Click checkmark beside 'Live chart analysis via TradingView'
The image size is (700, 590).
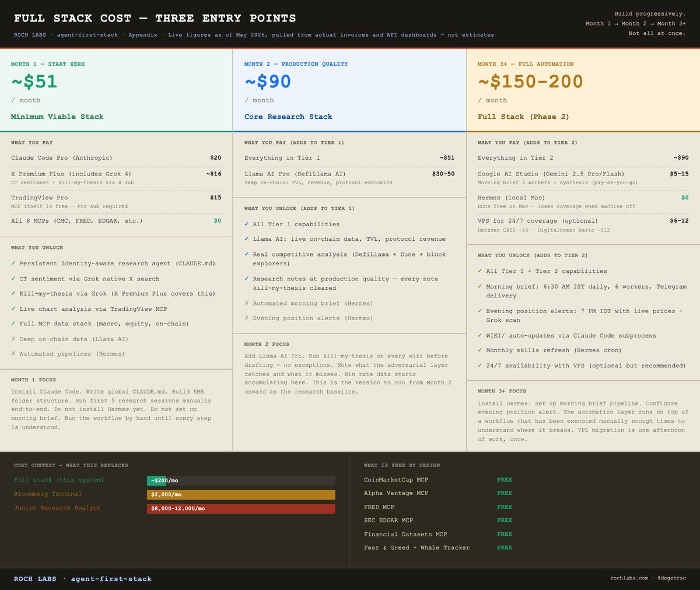(13, 309)
